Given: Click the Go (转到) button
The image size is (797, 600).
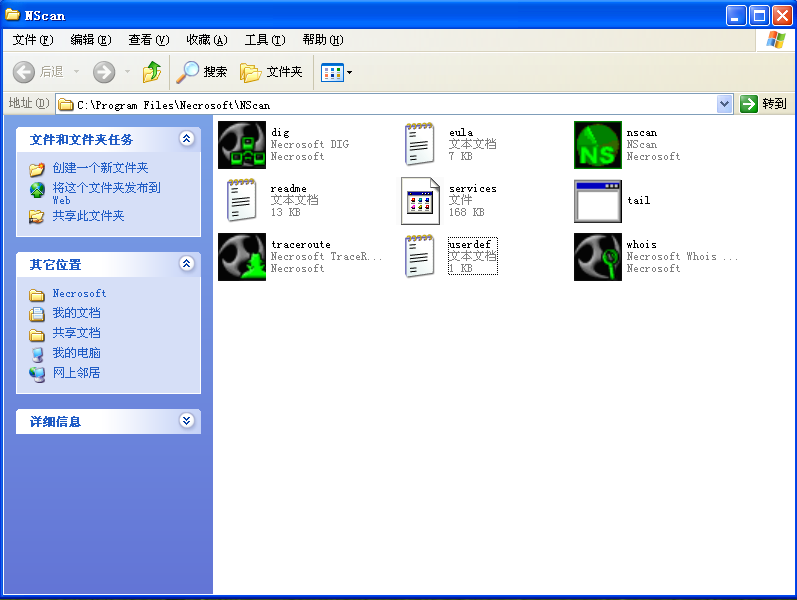Looking at the screenshot, I should [764, 104].
